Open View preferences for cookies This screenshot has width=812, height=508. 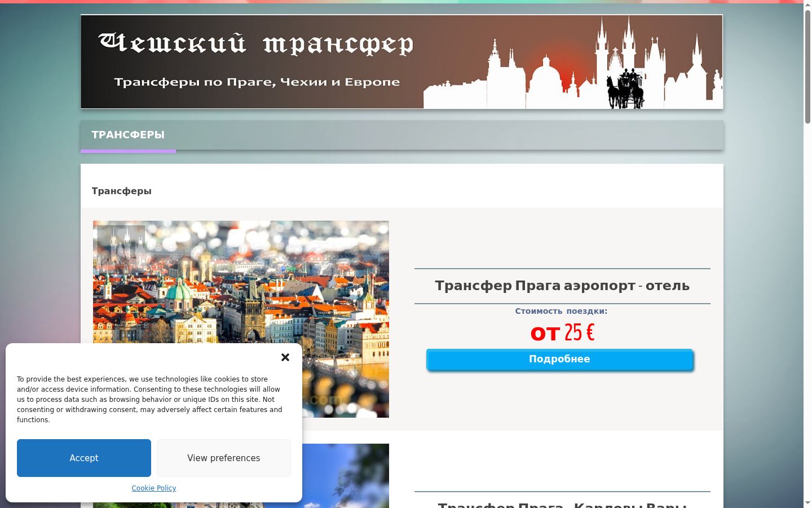(224, 458)
